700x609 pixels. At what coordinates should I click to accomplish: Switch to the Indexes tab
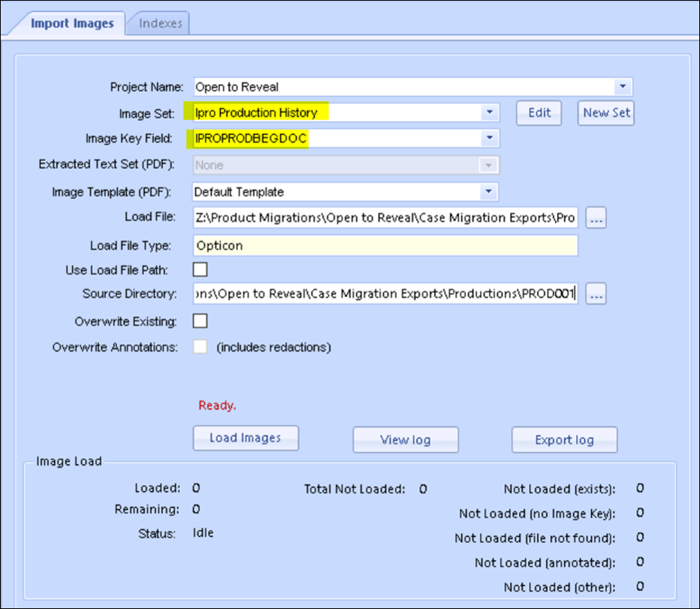pyautogui.click(x=159, y=23)
